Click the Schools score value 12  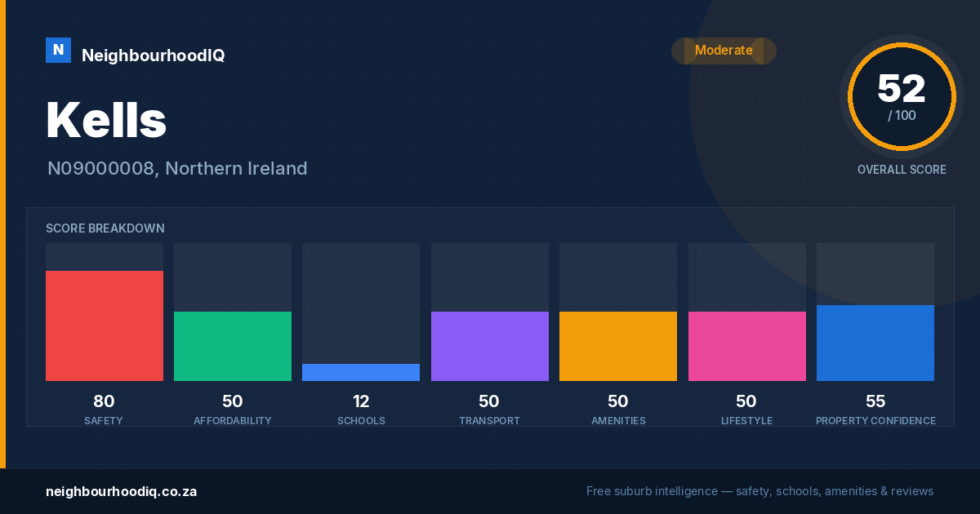pos(361,401)
